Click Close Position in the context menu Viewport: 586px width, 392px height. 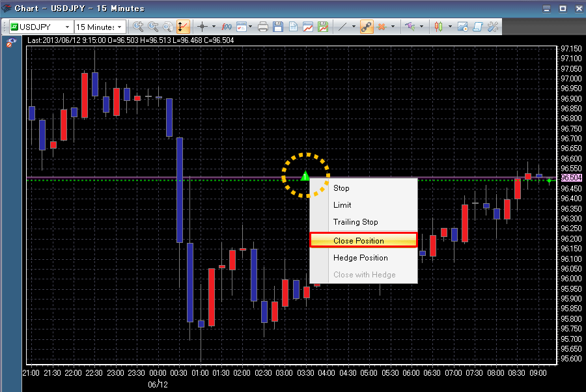coord(363,240)
